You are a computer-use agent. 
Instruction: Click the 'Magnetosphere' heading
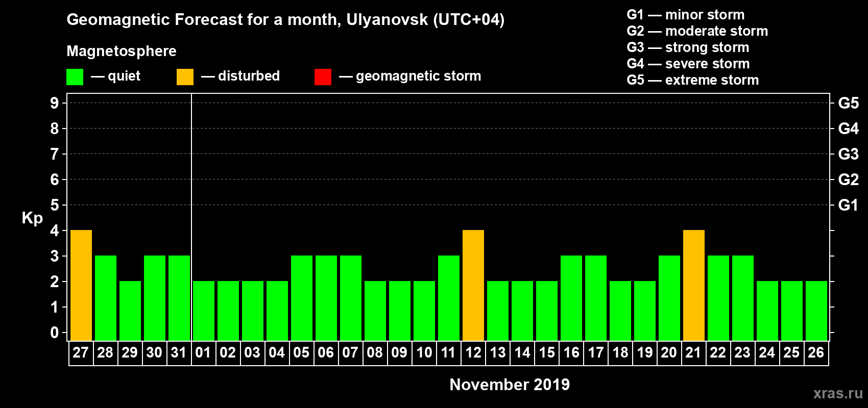(x=122, y=51)
